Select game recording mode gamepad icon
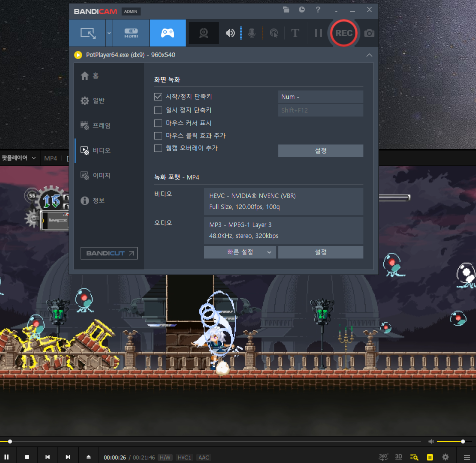The width and height of the screenshot is (476, 463). tap(168, 33)
